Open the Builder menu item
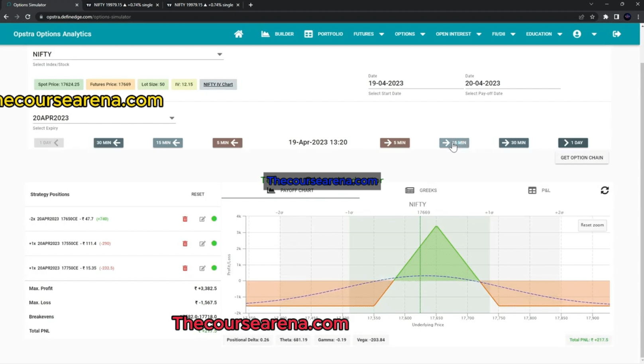The image size is (644, 364). [x=284, y=34]
